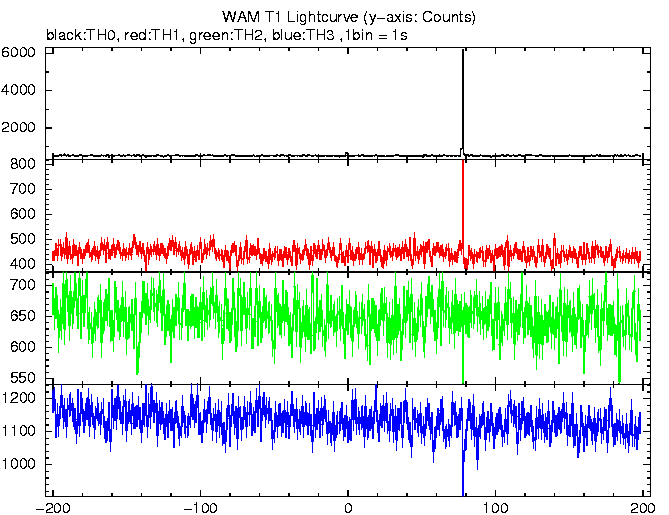
Task: Click the 550 y-axis label
Action: 23,378
